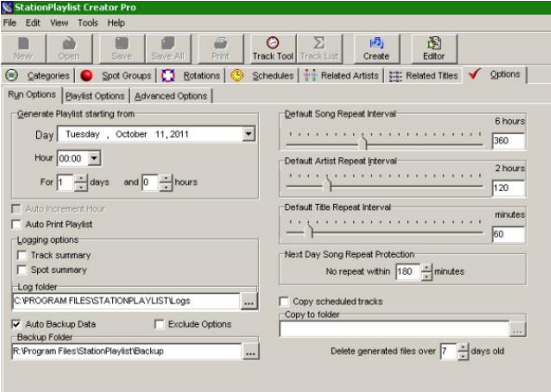Switch to the Related Titles tab

[424, 76]
